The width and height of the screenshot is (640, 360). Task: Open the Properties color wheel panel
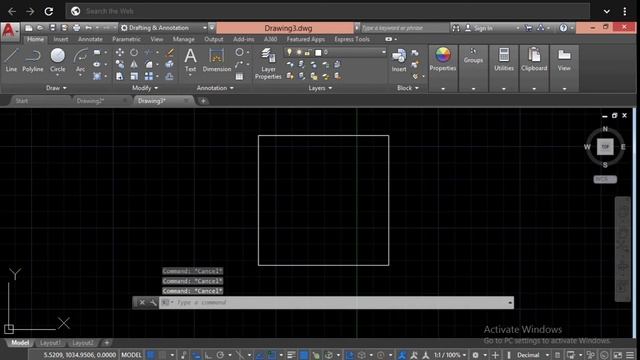tap(443, 59)
